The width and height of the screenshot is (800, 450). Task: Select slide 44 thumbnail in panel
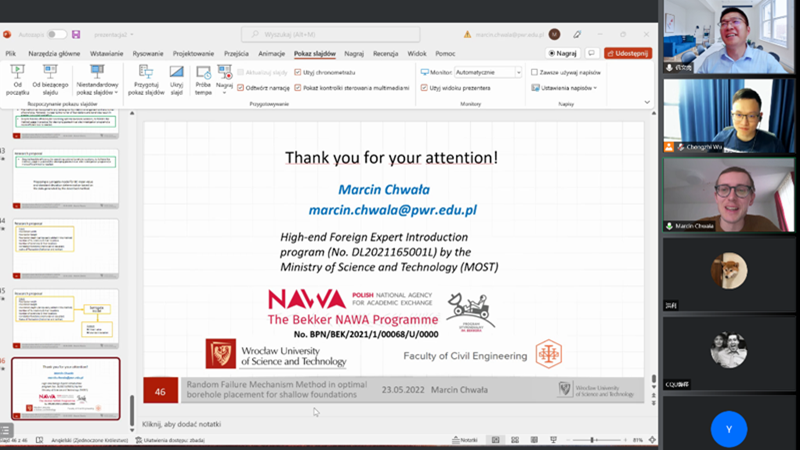(66, 249)
